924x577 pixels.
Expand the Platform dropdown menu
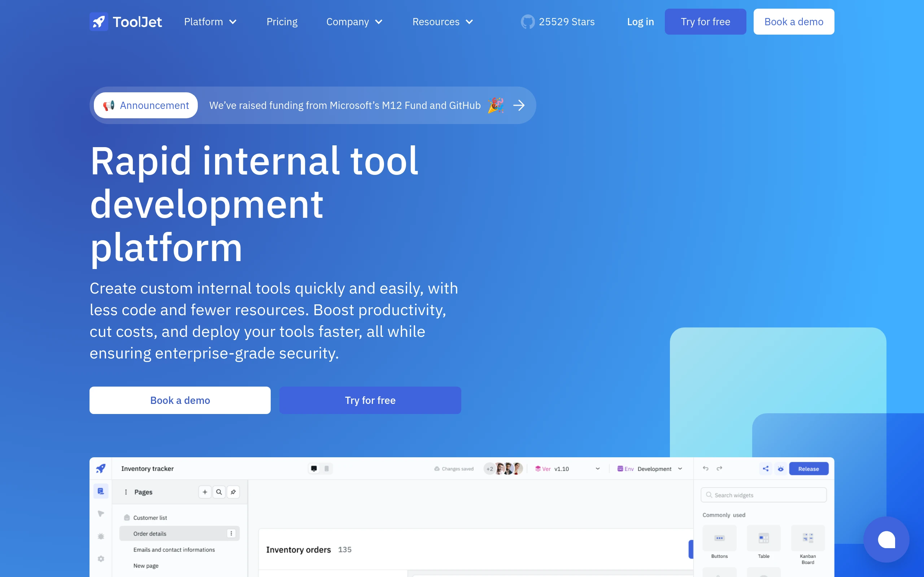click(210, 22)
